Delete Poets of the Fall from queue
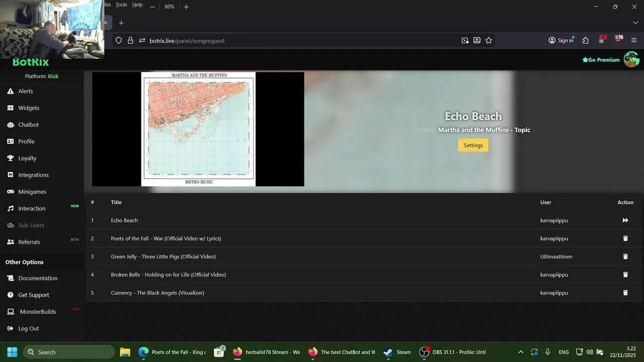The width and height of the screenshot is (644, 362). tap(625, 238)
